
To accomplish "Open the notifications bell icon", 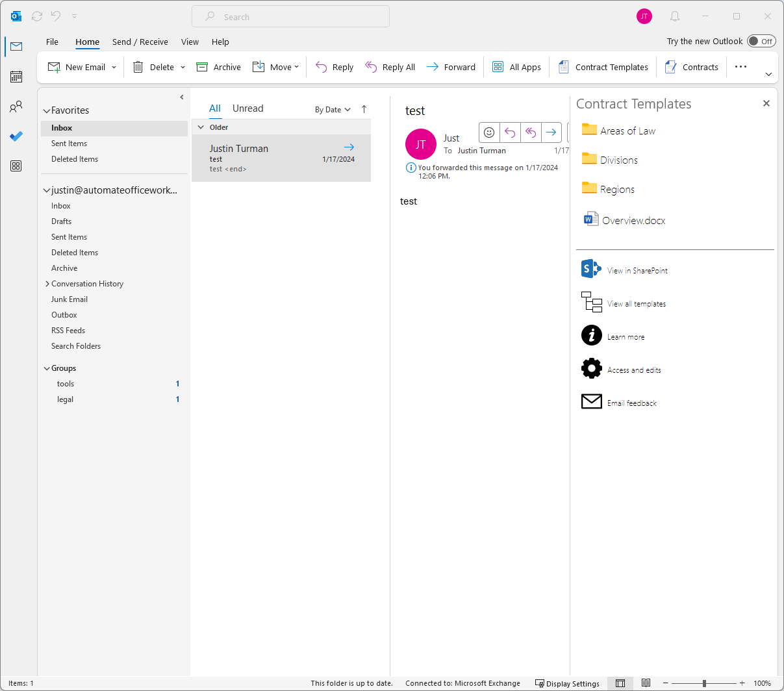I will pos(675,16).
